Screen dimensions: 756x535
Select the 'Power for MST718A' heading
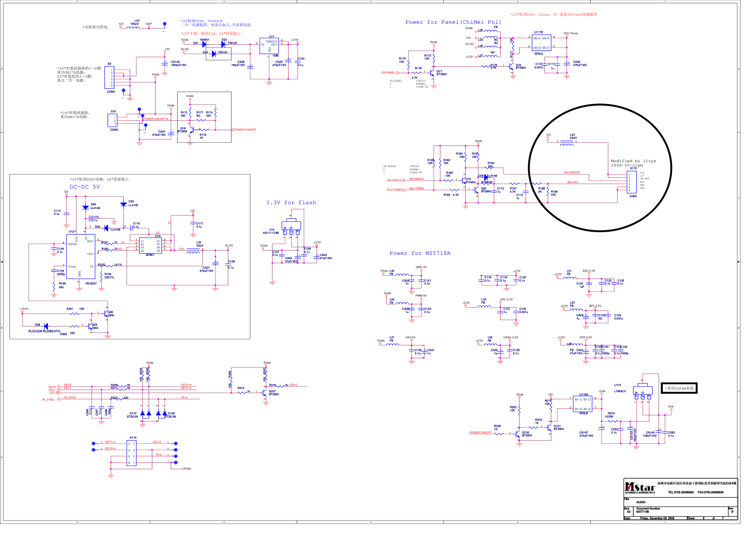420,253
